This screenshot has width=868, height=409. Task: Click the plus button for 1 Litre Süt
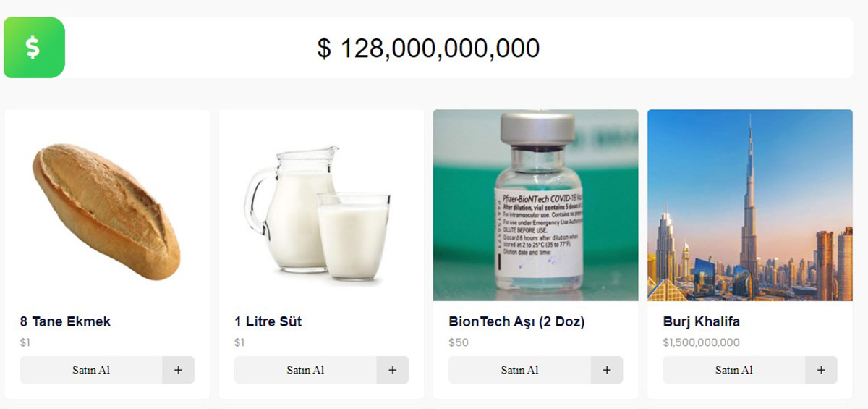pyautogui.click(x=392, y=370)
